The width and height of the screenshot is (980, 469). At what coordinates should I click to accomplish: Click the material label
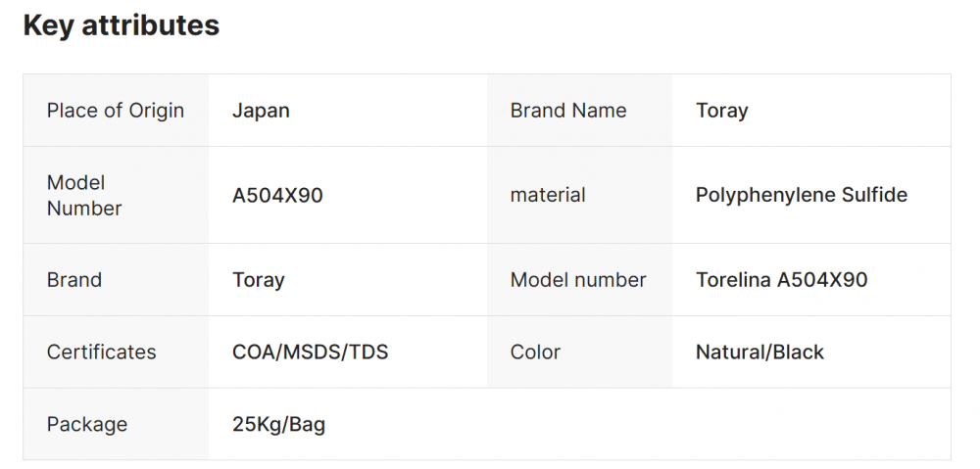coord(548,195)
